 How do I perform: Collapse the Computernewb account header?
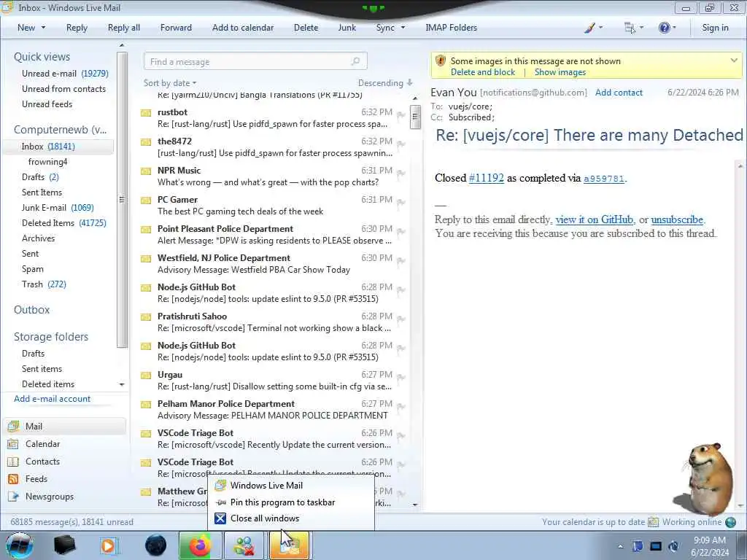click(60, 130)
